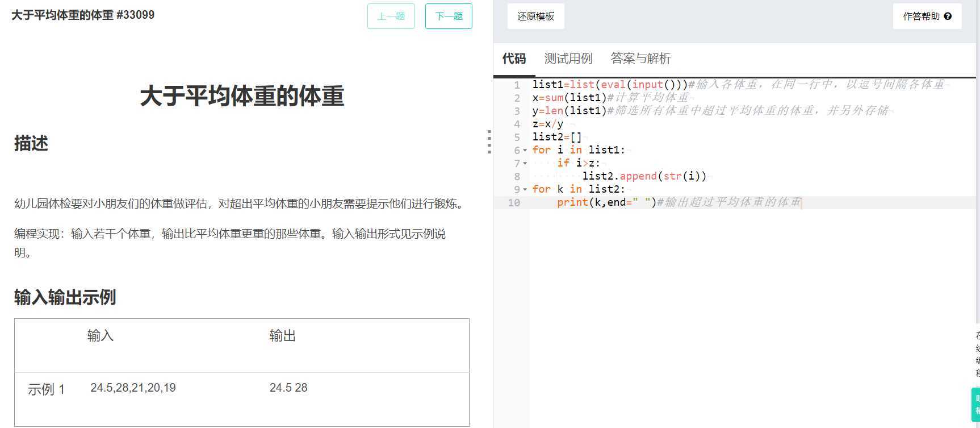The height and width of the screenshot is (428, 980).
Task: Open the 作答帮助 help button
Action: (x=927, y=16)
